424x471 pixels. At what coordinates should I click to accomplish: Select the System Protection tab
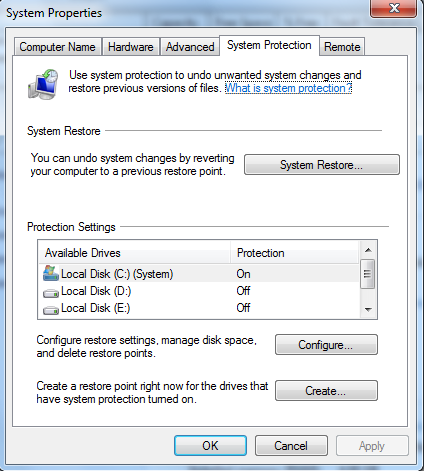point(269,45)
